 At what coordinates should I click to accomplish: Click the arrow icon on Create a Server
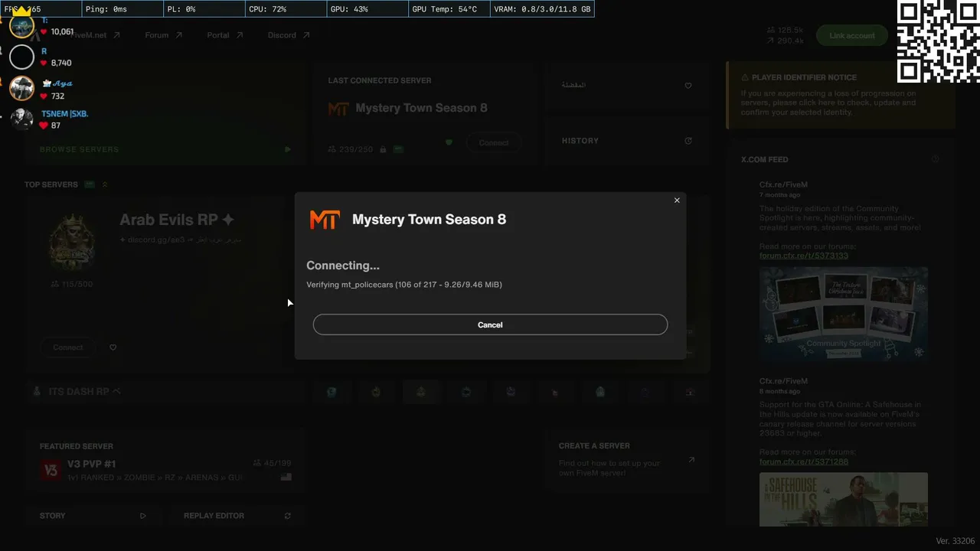pos(691,460)
